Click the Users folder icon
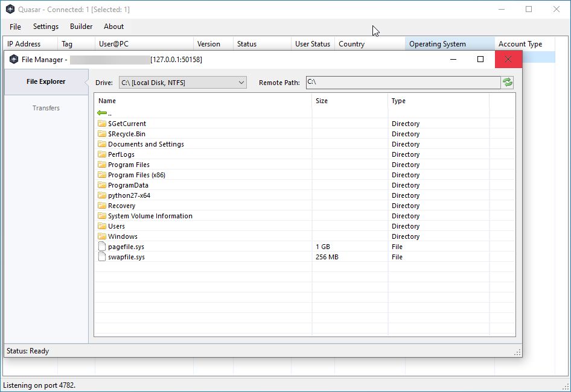The width and height of the screenshot is (571, 392). (102, 226)
